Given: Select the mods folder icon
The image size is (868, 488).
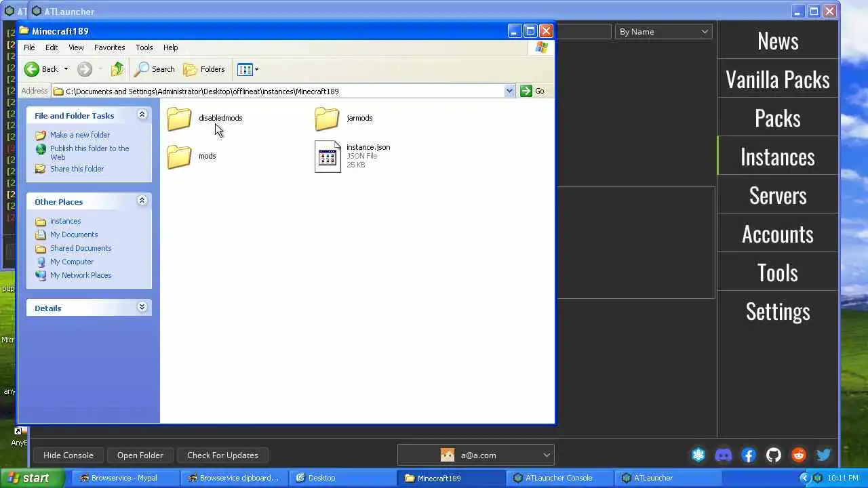Looking at the screenshot, I should pos(179,157).
